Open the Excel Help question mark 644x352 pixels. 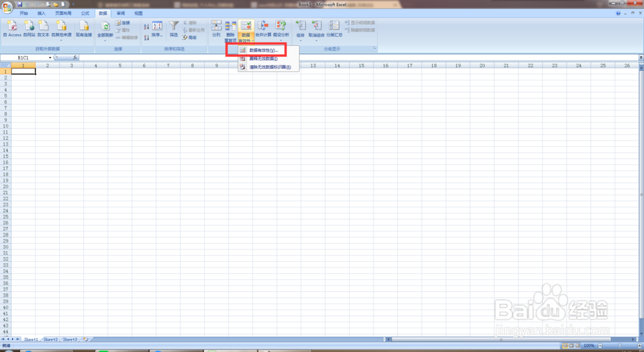618,13
